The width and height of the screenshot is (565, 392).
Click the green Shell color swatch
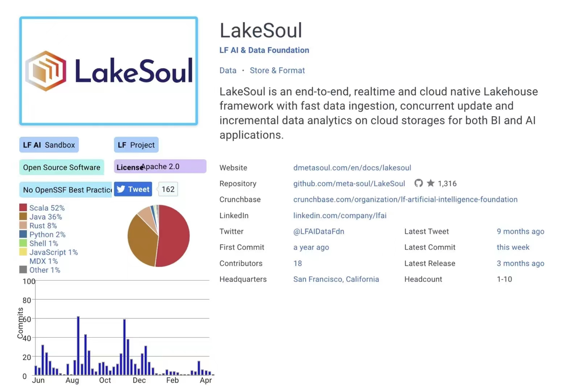(23, 243)
